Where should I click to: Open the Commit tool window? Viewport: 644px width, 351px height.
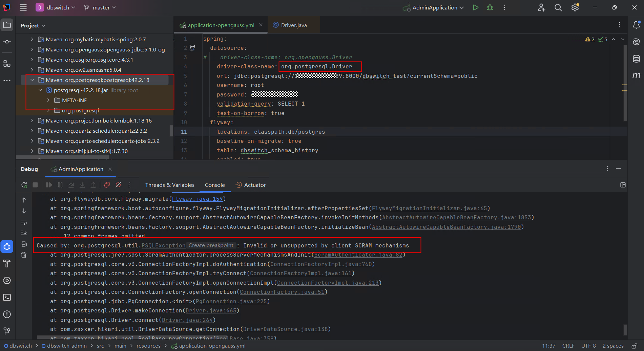tap(7, 42)
